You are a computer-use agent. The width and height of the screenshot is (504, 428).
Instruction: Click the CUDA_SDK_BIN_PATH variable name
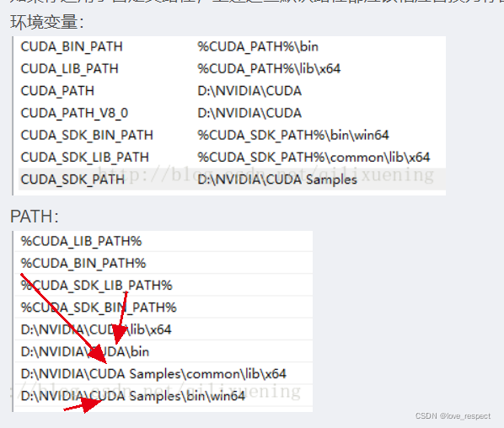point(87,136)
